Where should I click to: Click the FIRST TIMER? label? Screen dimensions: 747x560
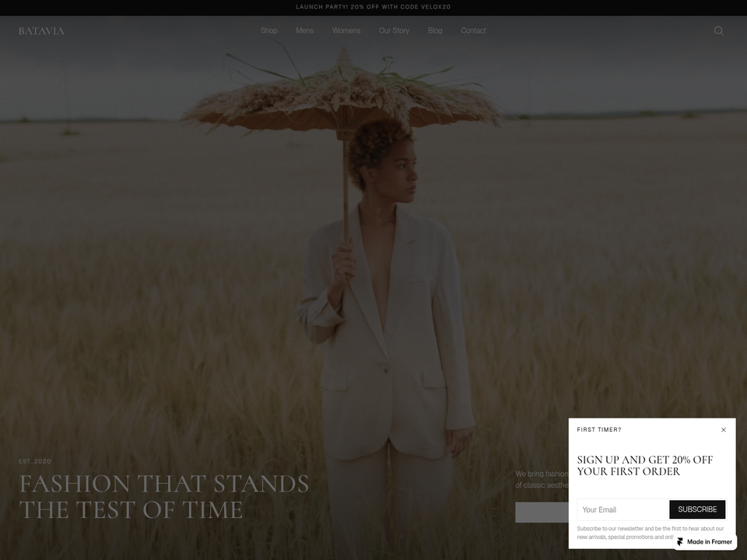pos(599,429)
